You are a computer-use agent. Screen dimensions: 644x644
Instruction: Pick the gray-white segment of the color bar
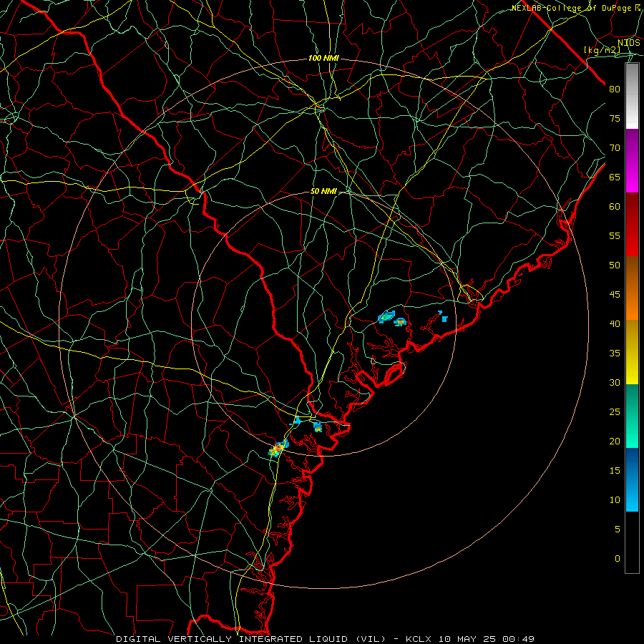pyautogui.click(x=632, y=96)
